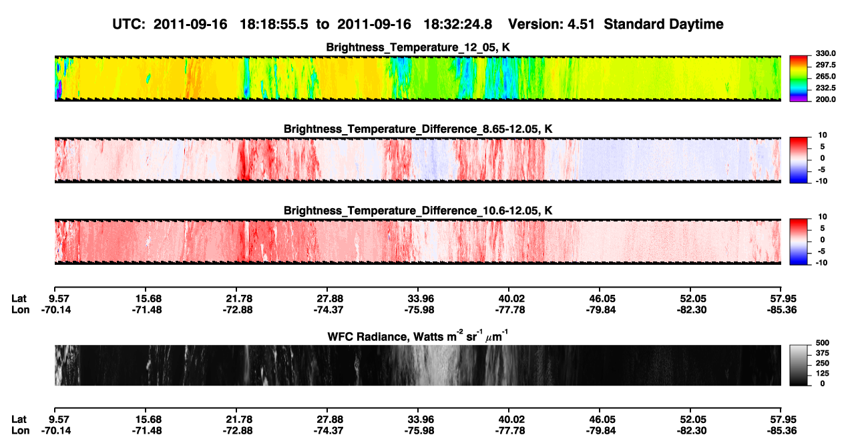Click the 46.05 latitude tick on the lower axis
Image resolution: width=868 pixels, height=445 pixels.
[600, 419]
